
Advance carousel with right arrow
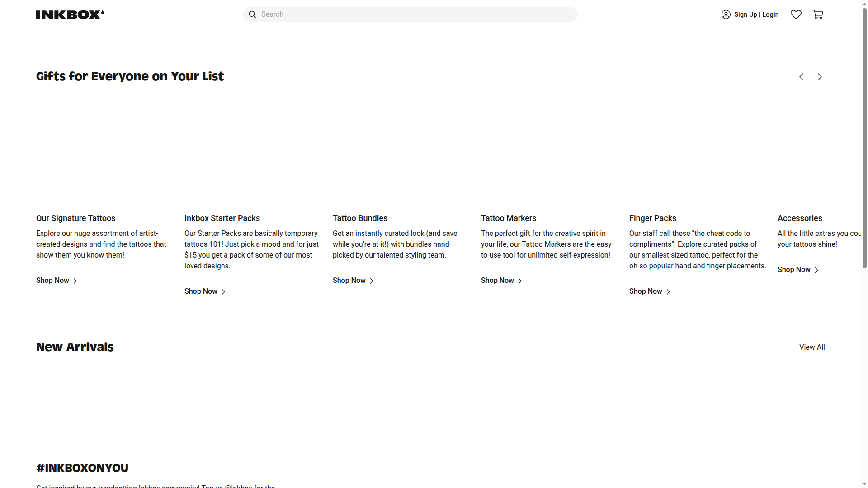click(x=820, y=77)
